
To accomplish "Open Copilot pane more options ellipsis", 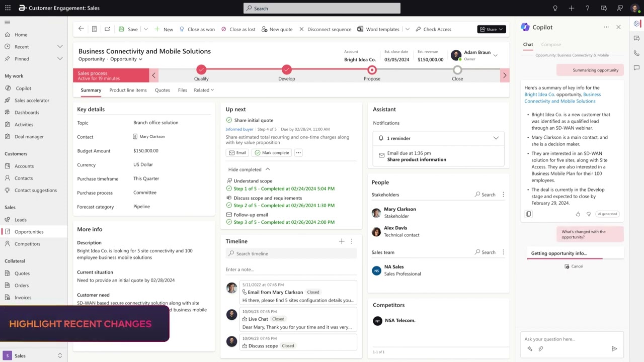I will point(606,27).
